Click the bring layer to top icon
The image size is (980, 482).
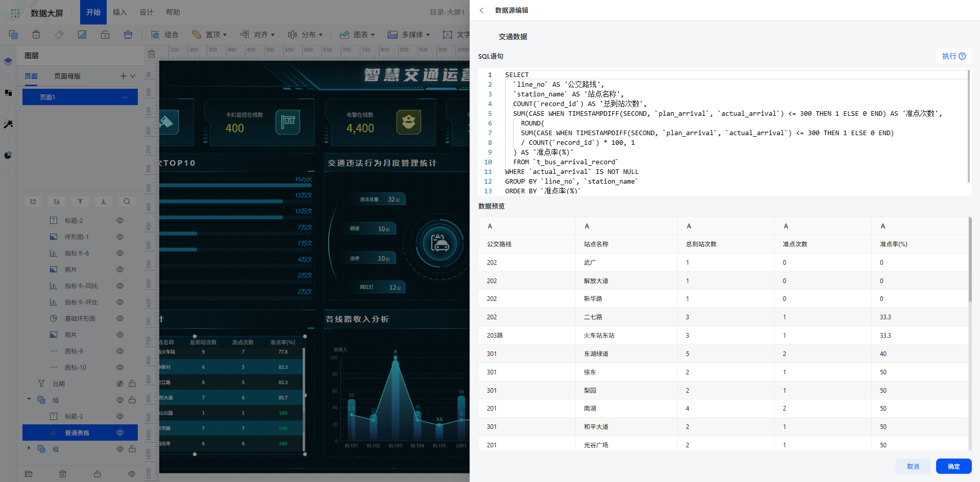(80, 201)
